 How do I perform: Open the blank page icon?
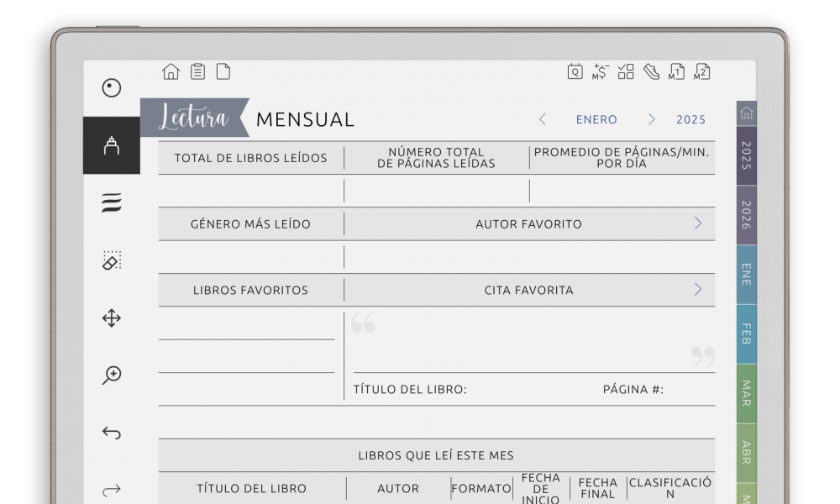223,71
